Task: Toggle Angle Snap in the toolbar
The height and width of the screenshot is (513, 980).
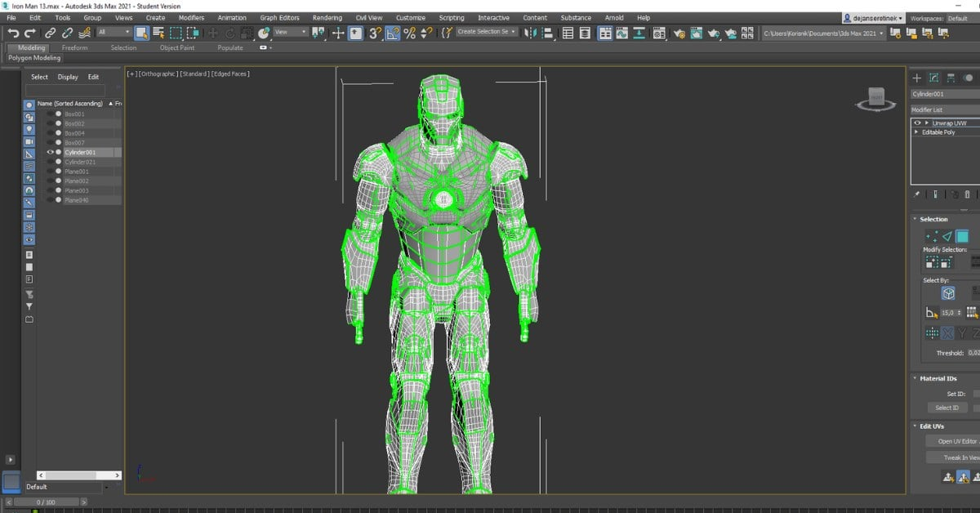Action: [x=391, y=33]
